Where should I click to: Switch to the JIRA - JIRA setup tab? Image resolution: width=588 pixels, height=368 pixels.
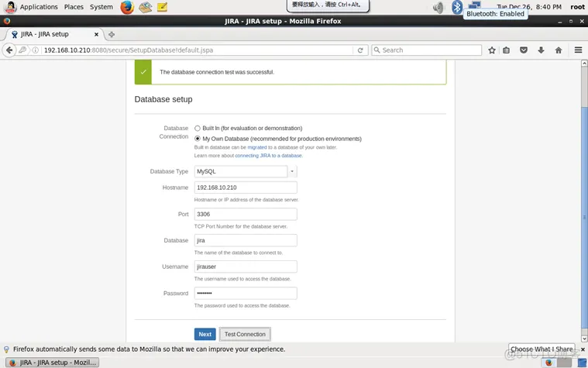(x=53, y=34)
